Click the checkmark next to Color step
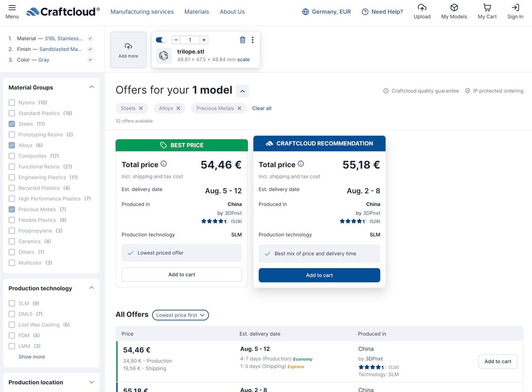The height and width of the screenshot is (392, 532). 90,60
